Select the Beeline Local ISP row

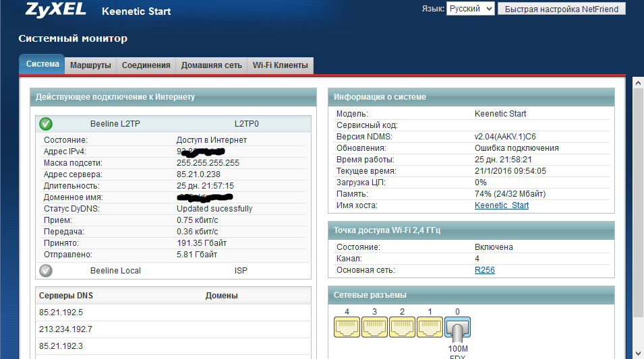point(173,270)
